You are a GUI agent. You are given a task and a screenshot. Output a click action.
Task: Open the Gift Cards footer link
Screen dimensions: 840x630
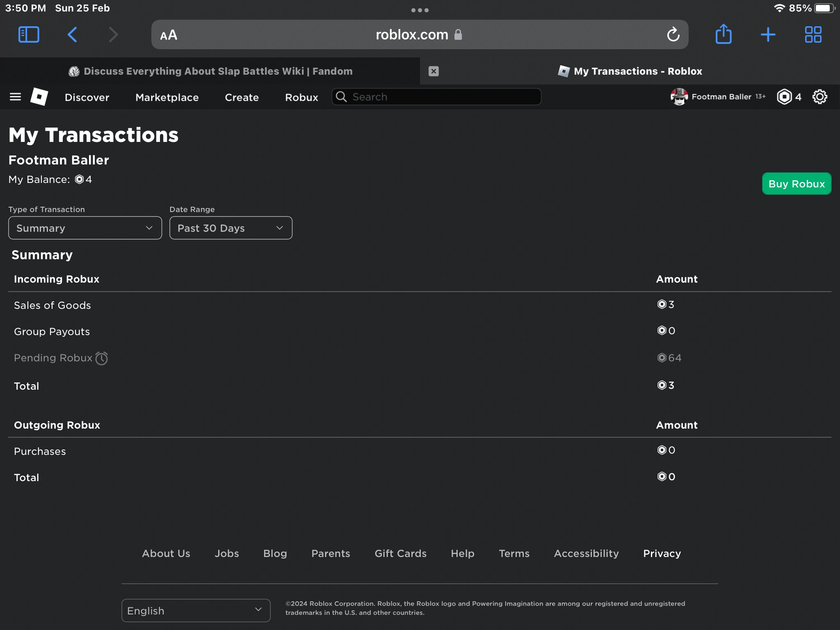pos(400,553)
